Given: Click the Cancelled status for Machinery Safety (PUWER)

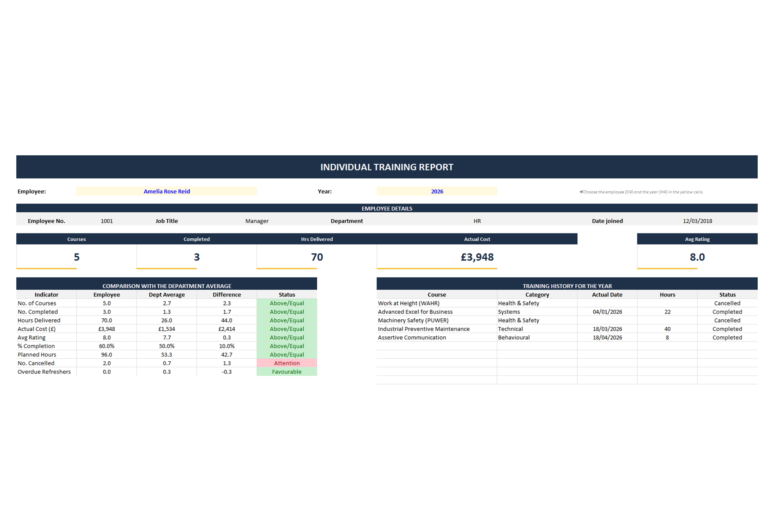Looking at the screenshot, I should coord(727,320).
